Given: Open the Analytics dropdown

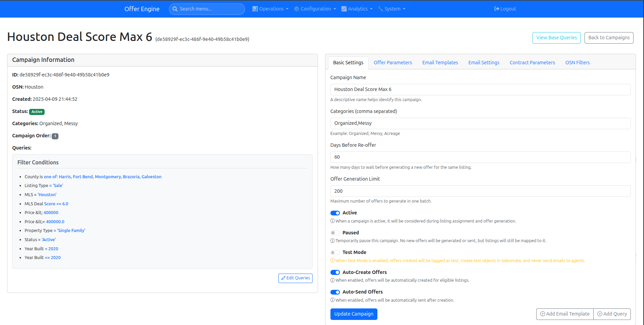Looking at the screenshot, I should tap(357, 9).
